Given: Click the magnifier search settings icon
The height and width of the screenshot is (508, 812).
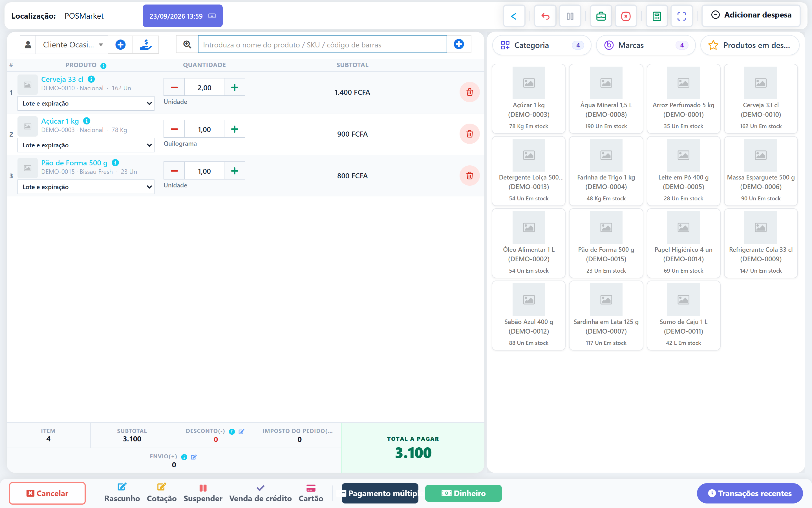Looking at the screenshot, I should [x=187, y=44].
